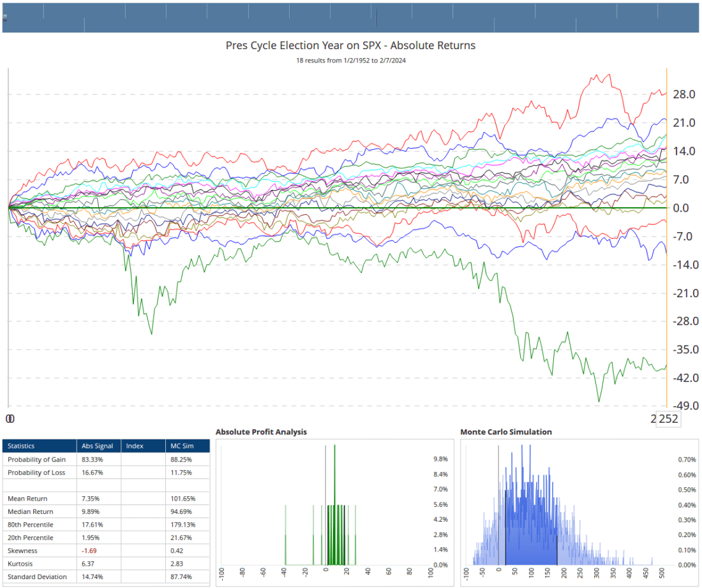Click the 'Mean Return' row label
The width and height of the screenshot is (702, 588).
(27, 499)
